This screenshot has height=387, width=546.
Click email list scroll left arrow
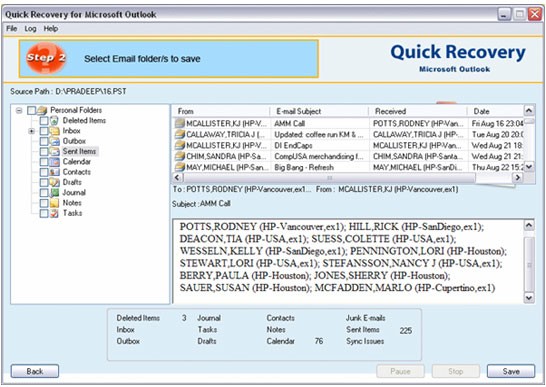click(x=177, y=177)
